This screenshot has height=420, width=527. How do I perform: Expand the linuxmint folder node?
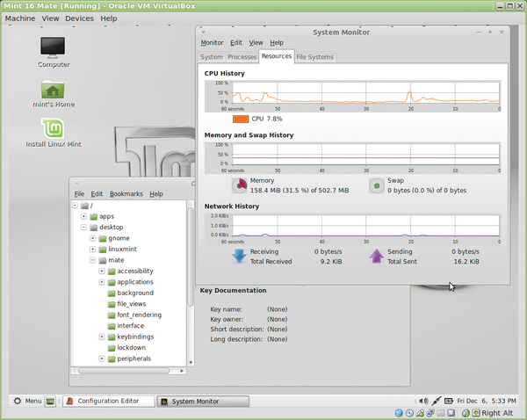(x=93, y=250)
